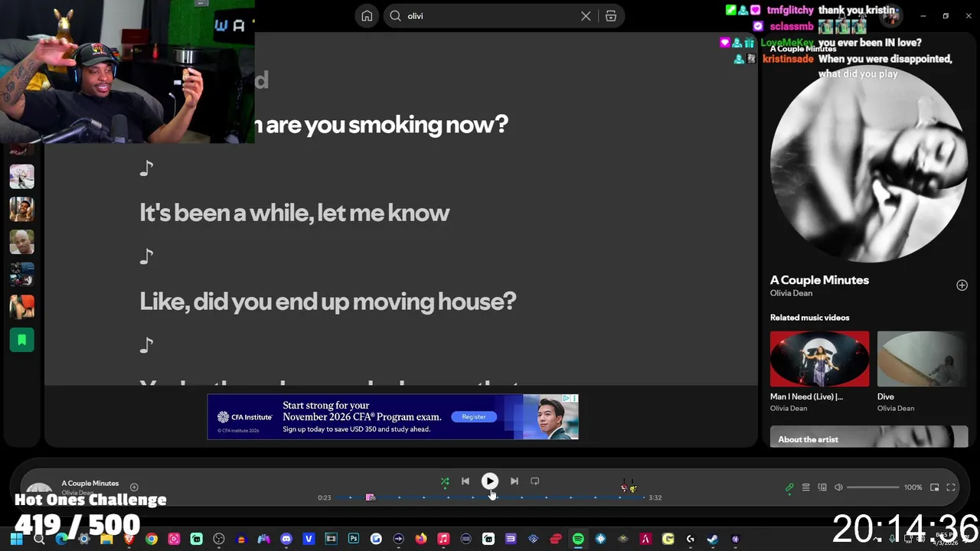Screen dimensions: 980x551
Task: Open the About the artist card
Action: [x=869, y=438]
